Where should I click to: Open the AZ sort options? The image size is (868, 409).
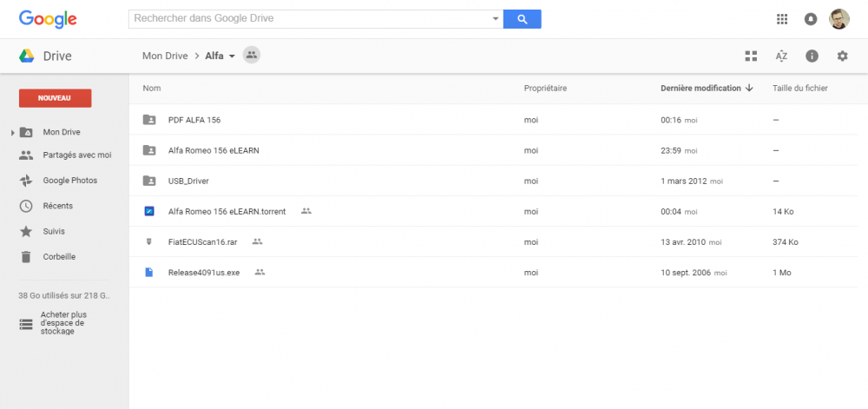(x=782, y=56)
